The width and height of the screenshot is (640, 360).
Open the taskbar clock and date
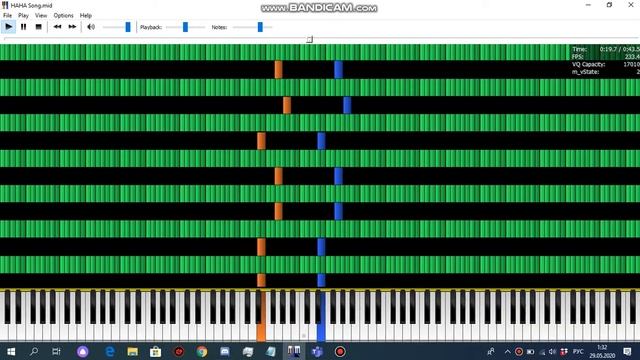[602, 351]
